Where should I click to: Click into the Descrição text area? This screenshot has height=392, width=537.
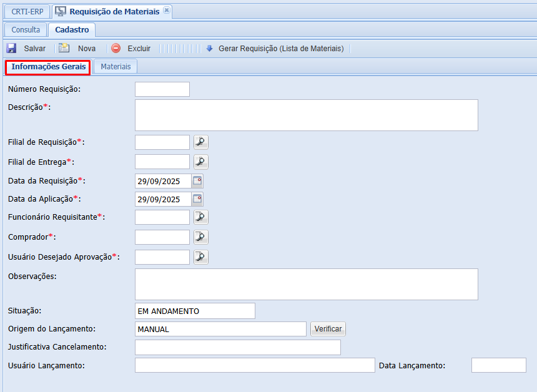click(x=307, y=115)
